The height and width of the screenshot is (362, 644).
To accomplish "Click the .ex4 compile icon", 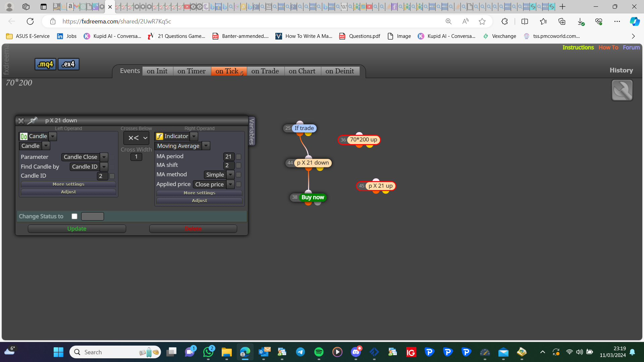I will 68,64.
